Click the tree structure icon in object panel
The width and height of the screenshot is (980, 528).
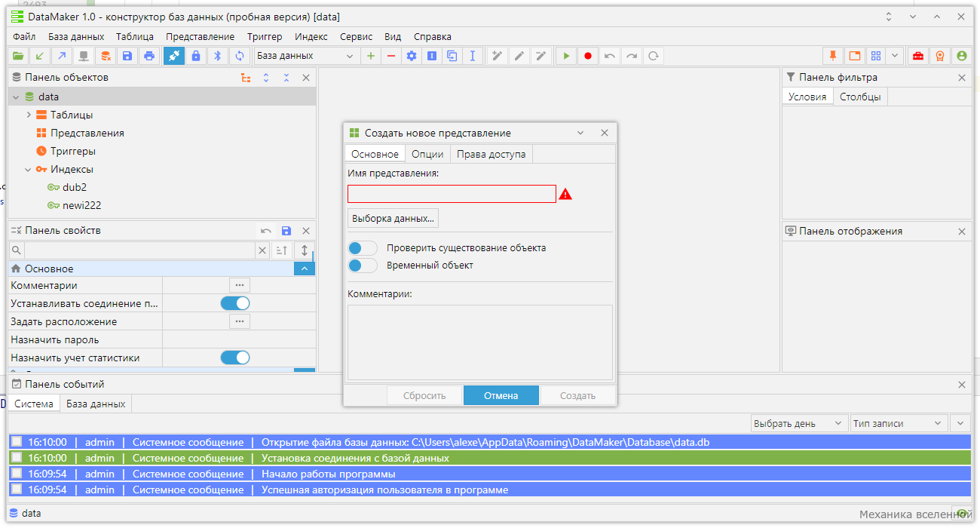tap(246, 78)
